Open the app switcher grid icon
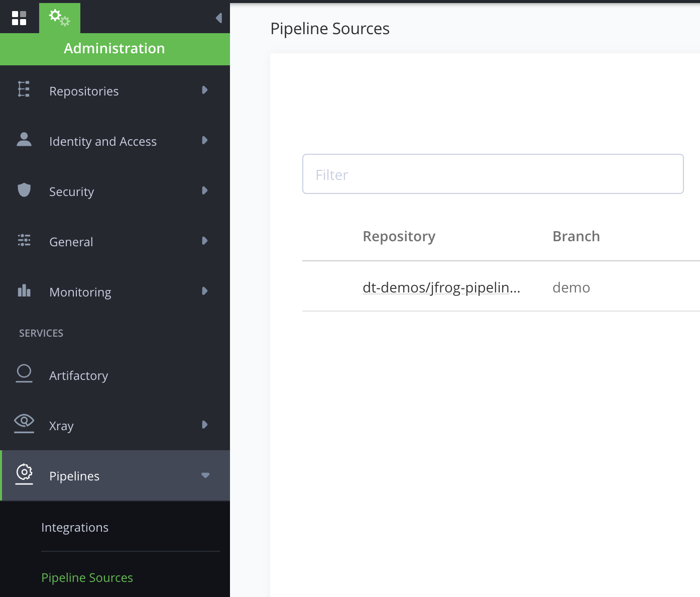This screenshot has height=597, width=700. [20, 18]
